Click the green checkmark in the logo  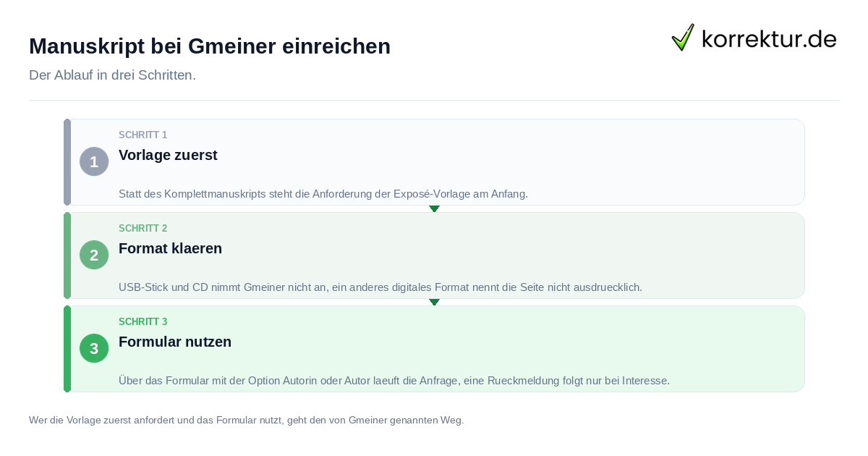point(683,38)
